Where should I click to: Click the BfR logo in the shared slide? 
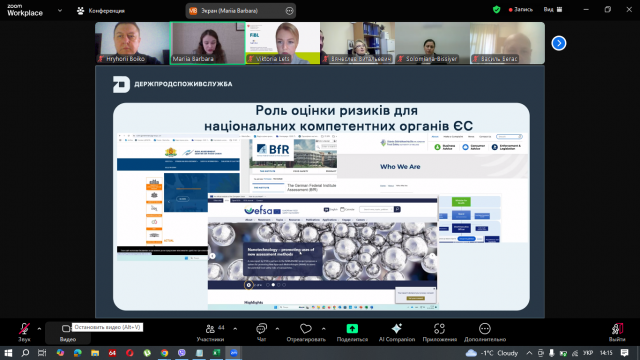pos(273,150)
